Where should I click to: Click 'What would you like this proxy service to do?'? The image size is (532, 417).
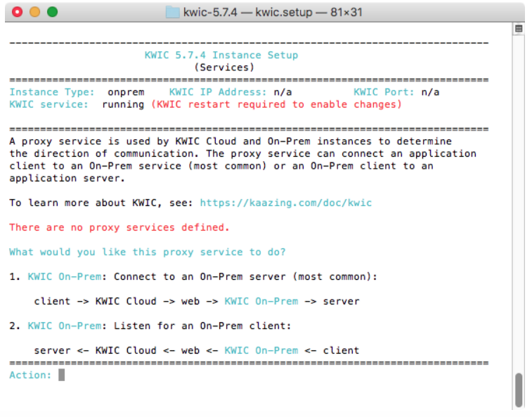[148, 252]
